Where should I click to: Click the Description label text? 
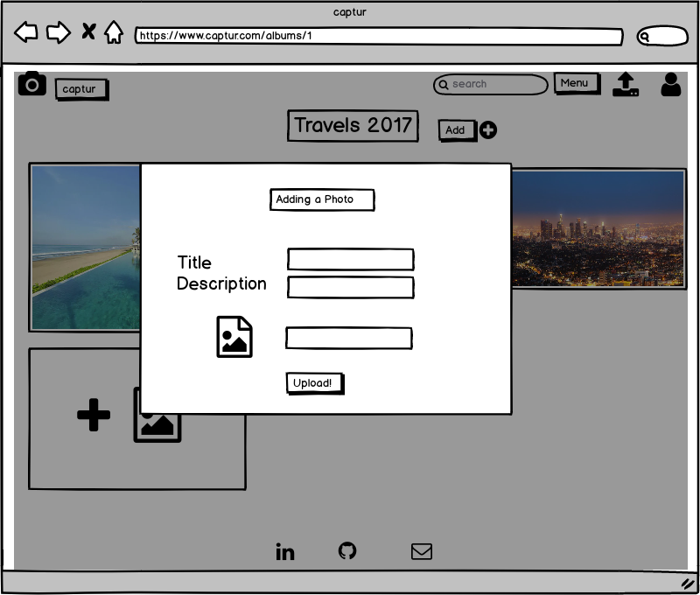221,283
